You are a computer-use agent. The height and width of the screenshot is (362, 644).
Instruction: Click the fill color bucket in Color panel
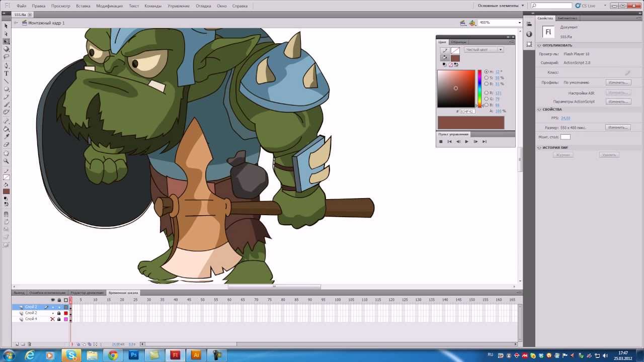pos(444,58)
